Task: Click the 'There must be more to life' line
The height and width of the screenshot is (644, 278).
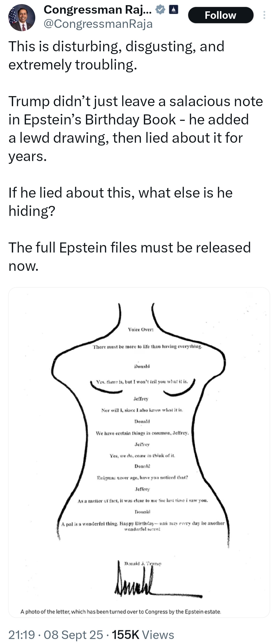Action: [x=147, y=347]
